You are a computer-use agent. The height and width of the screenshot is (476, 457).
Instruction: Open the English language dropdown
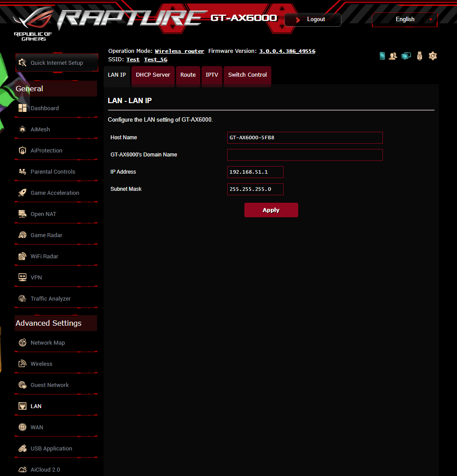pyautogui.click(x=405, y=19)
